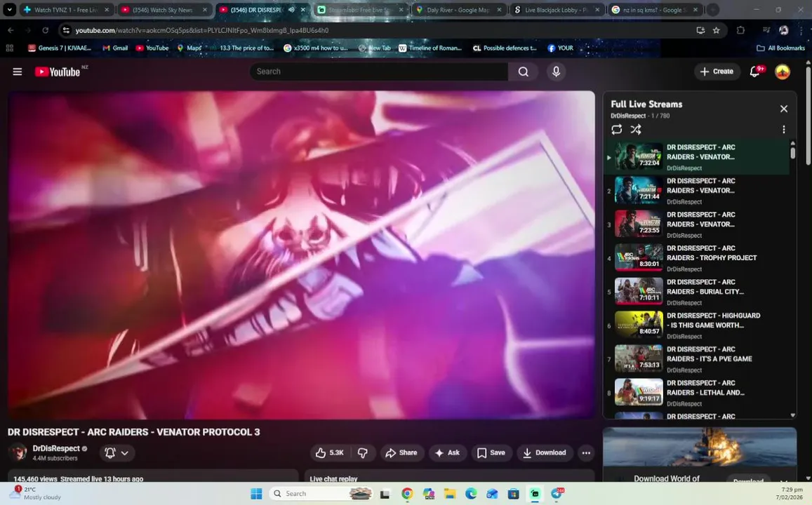Switch to Daly River Google Maps tab
Screen dimensions: 812x505
tap(458, 9)
